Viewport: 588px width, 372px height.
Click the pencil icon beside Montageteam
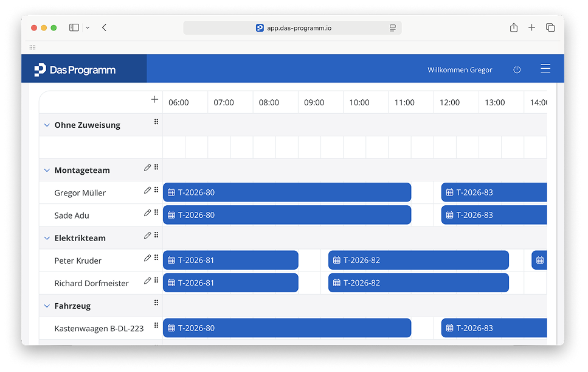[x=147, y=167]
